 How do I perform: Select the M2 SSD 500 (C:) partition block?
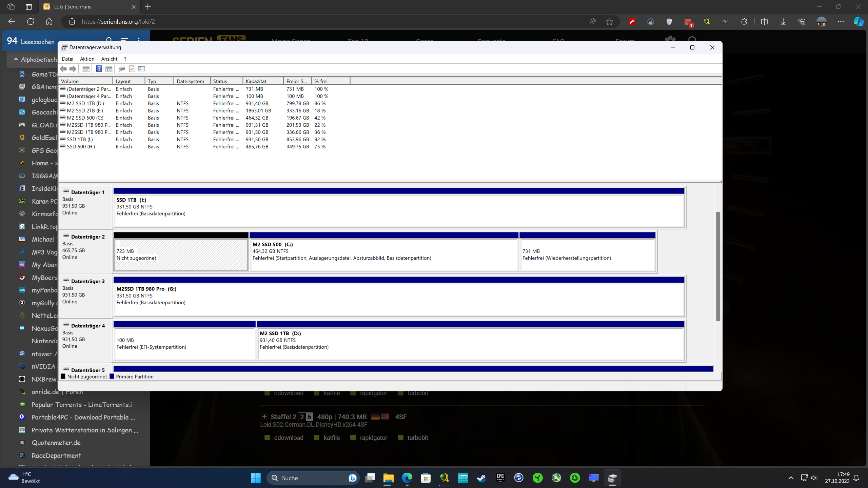[384, 255]
